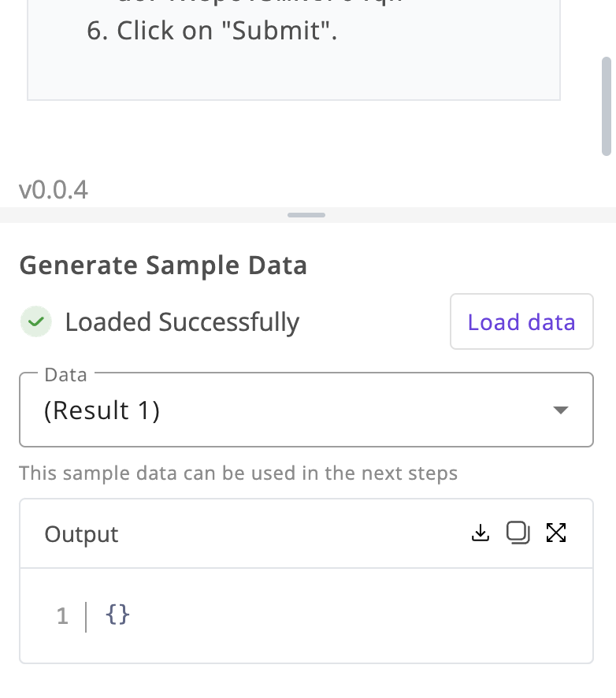
Task: Click the Data dropdown arrow caret
Action: (x=560, y=410)
